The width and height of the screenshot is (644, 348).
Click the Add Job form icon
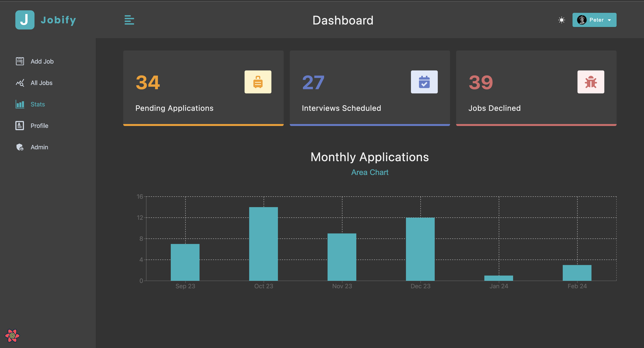(x=20, y=61)
